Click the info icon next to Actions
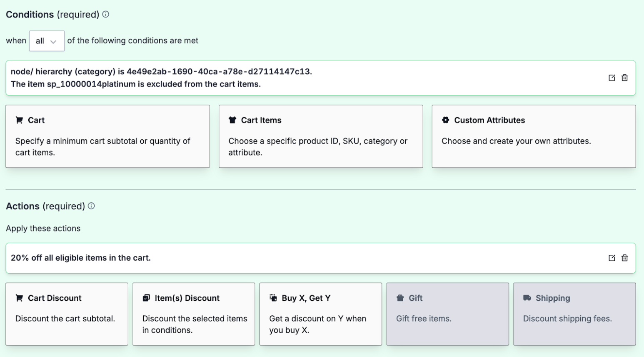 click(91, 206)
